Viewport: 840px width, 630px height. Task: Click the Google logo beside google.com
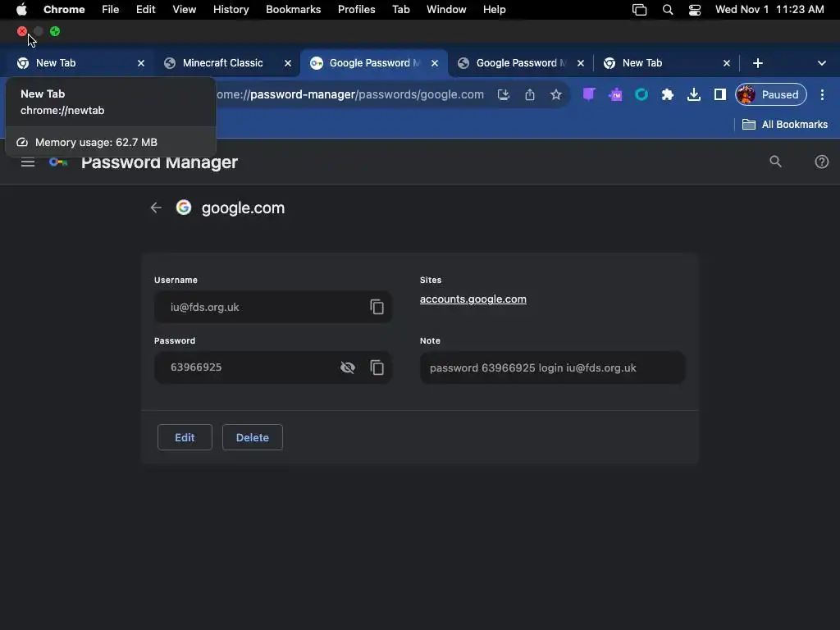[184, 208]
